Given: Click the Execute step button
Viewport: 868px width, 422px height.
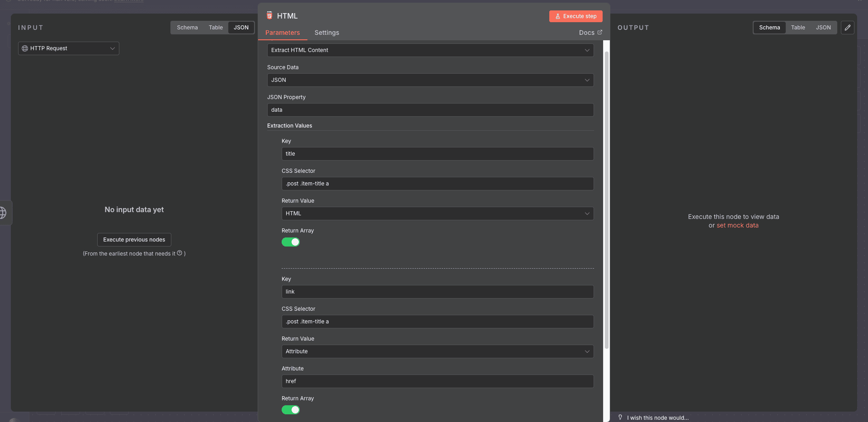Looking at the screenshot, I should pos(576,16).
